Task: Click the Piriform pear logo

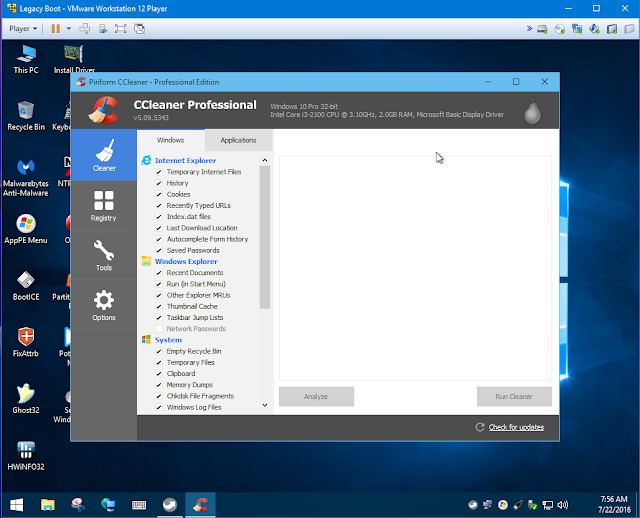Action: point(532,111)
